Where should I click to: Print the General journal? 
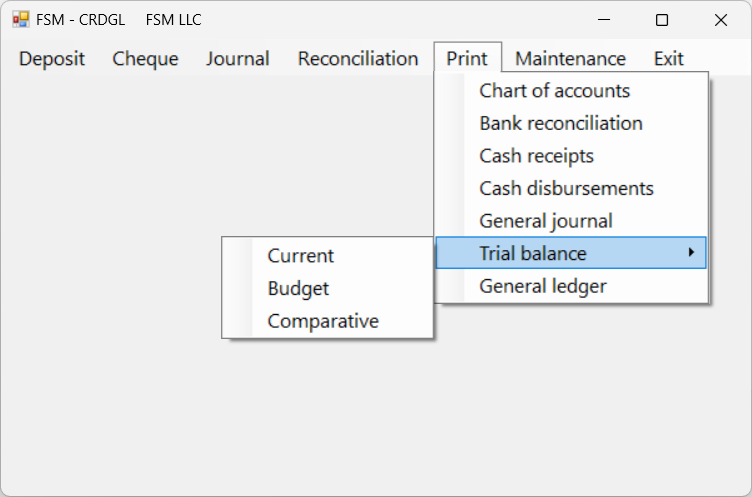coord(545,221)
